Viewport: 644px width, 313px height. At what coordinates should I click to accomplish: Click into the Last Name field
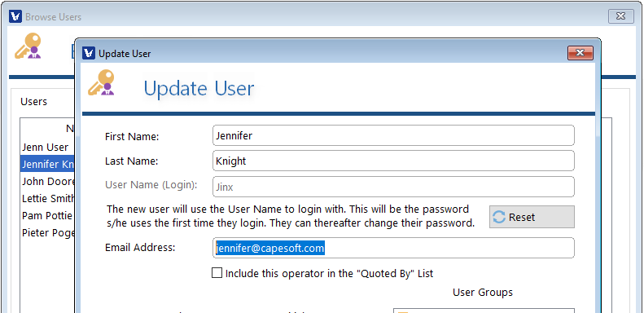(393, 161)
